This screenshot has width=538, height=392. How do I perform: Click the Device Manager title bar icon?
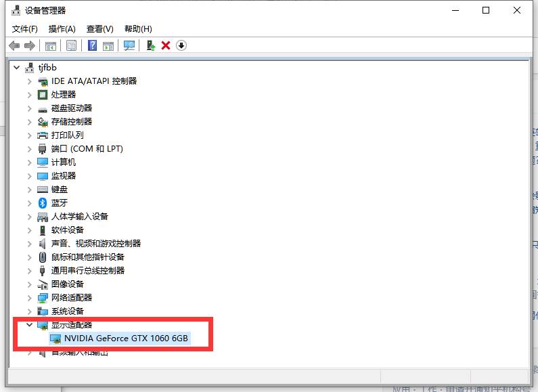click(16, 11)
